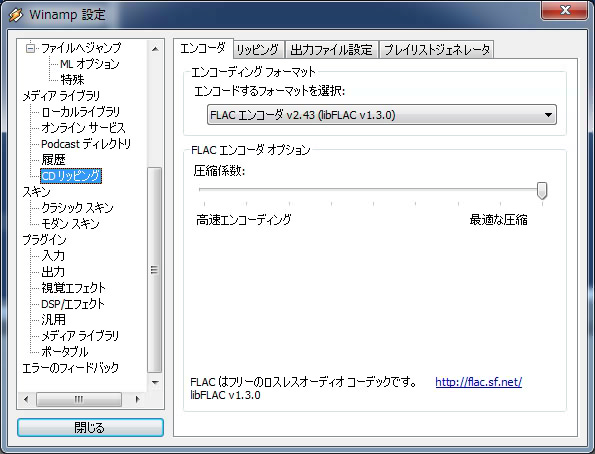Switch to 出力ファイル設定 tab
This screenshot has height=454, width=595.
(x=332, y=50)
